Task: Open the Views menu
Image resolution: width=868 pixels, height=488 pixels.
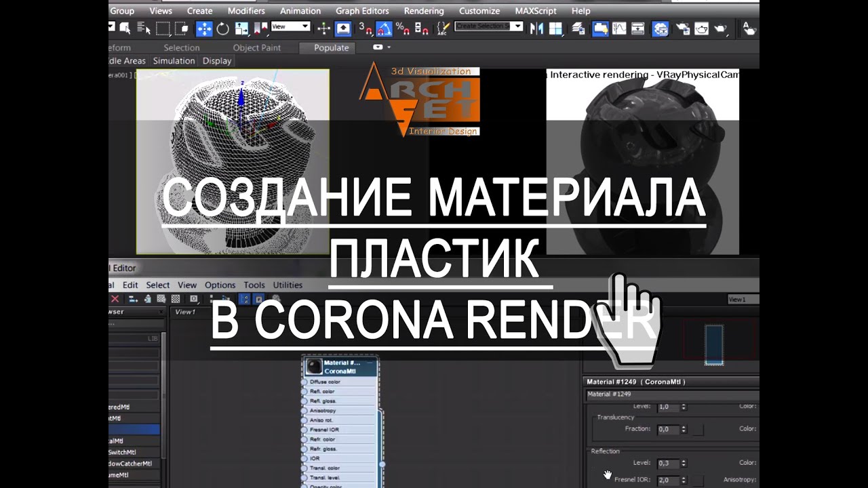Action: (161, 11)
